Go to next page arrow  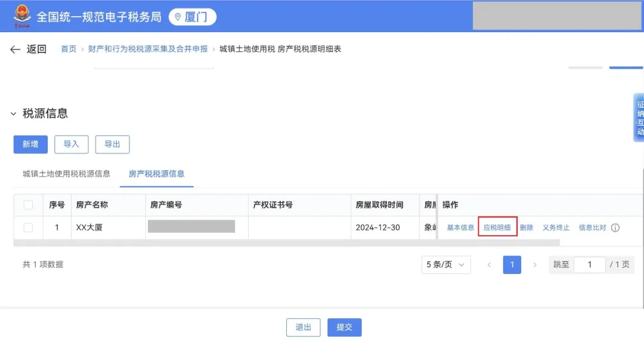click(x=535, y=264)
